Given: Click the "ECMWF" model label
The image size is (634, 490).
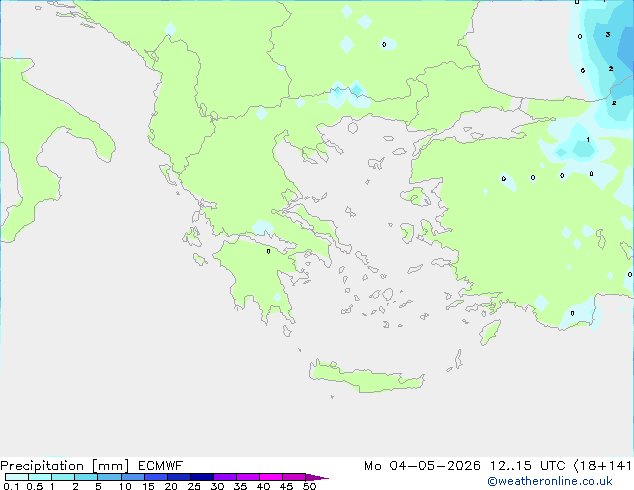Looking at the screenshot, I should 160,466.
